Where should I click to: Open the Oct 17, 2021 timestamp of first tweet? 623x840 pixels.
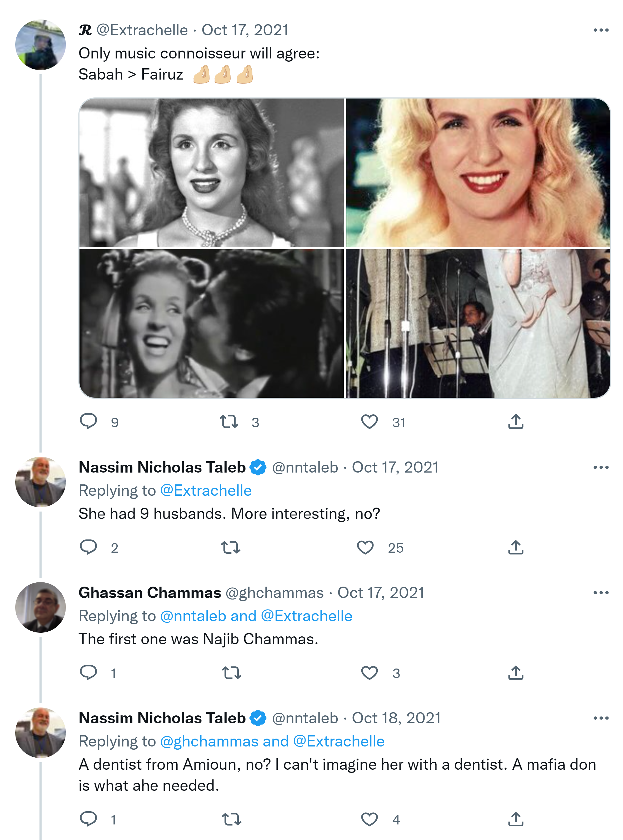coord(245,30)
